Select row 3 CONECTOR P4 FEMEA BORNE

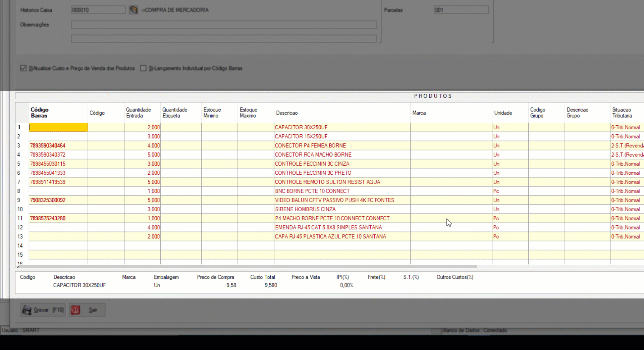[310, 145]
